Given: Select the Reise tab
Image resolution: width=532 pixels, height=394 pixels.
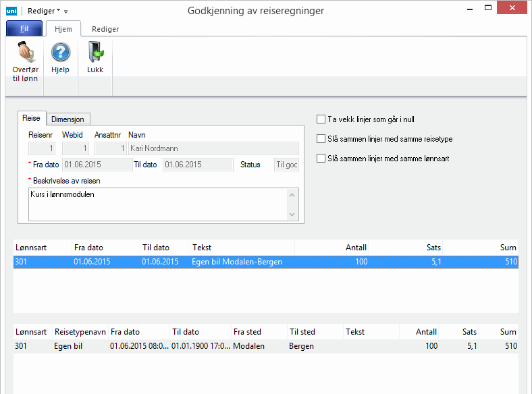Looking at the screenshot, I should [32, 118].
